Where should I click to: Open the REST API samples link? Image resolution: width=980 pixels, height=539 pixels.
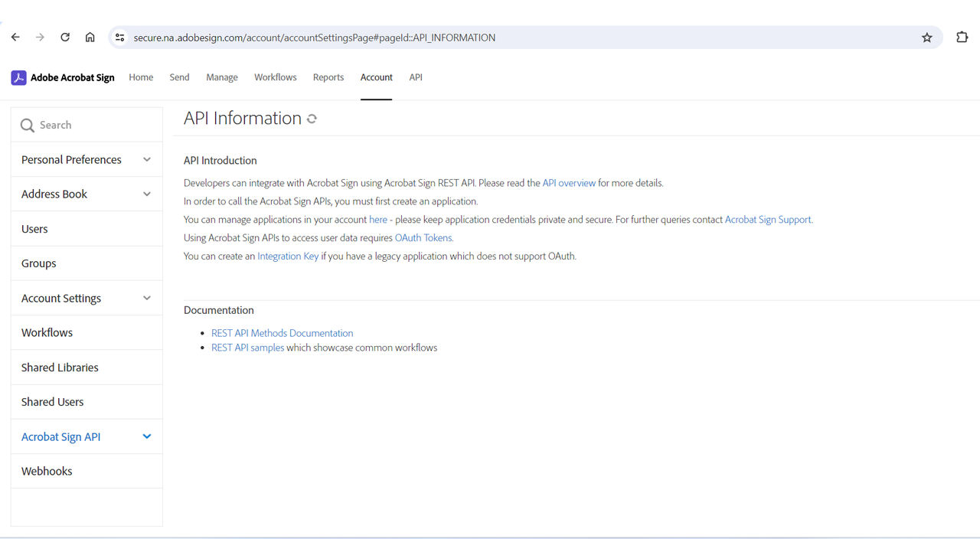(247, 348)
